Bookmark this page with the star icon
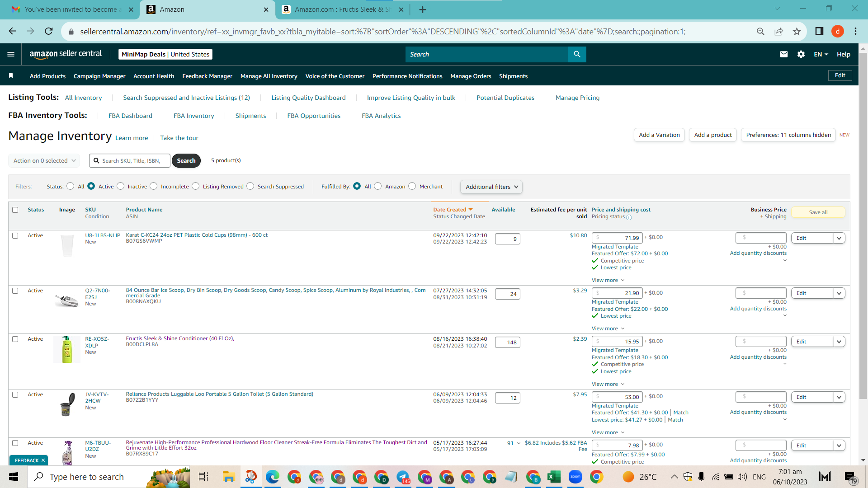This screenshot has height=488, width=868. coord(797,31)
